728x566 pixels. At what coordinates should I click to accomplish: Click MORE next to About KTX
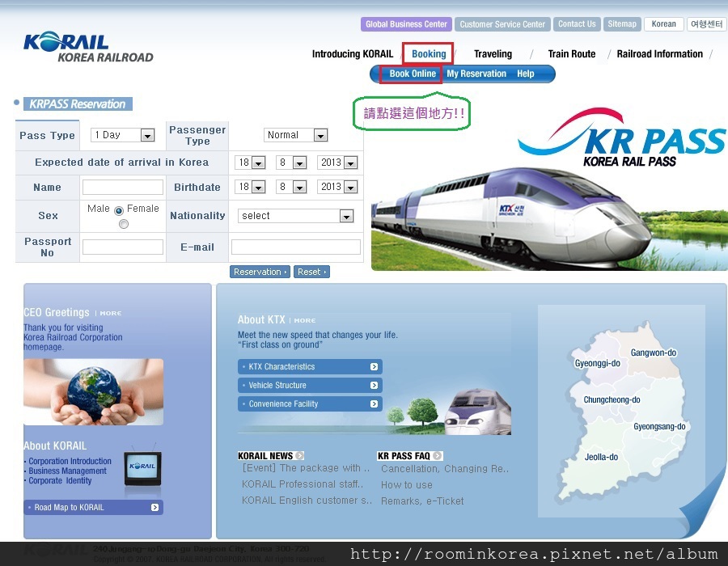point(305,320)
